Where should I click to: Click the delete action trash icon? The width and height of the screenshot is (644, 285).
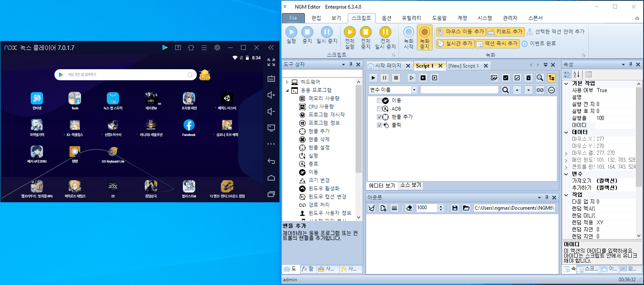click(x=529, y=78)
